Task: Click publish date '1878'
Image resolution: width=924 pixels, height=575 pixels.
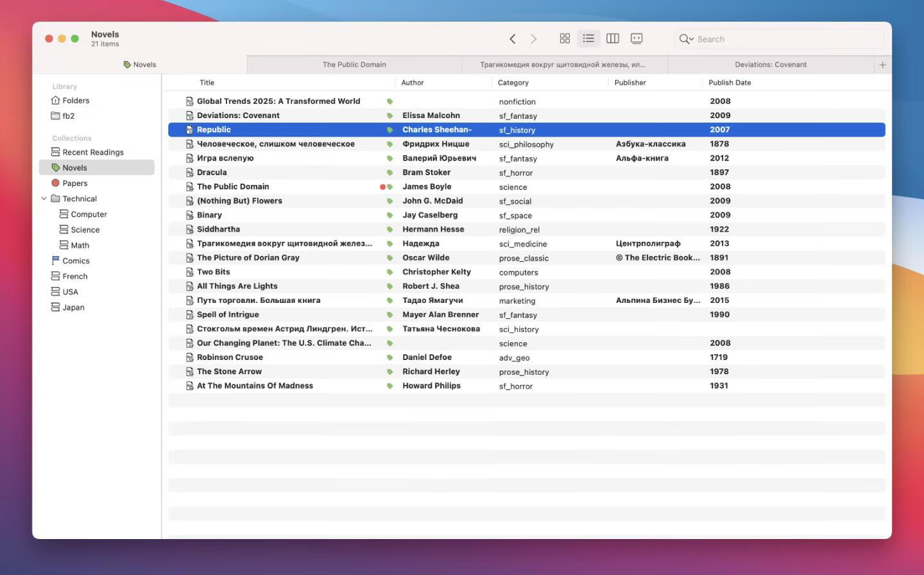Action: 719,144
